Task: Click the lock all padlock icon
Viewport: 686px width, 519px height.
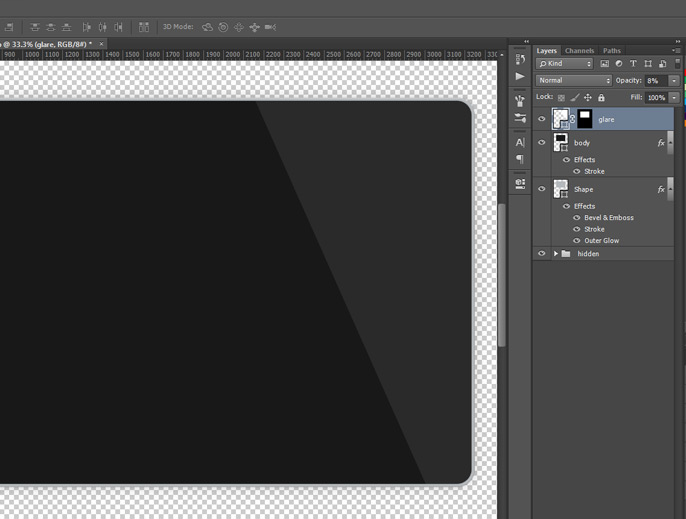Action: [x=601, y=98]
